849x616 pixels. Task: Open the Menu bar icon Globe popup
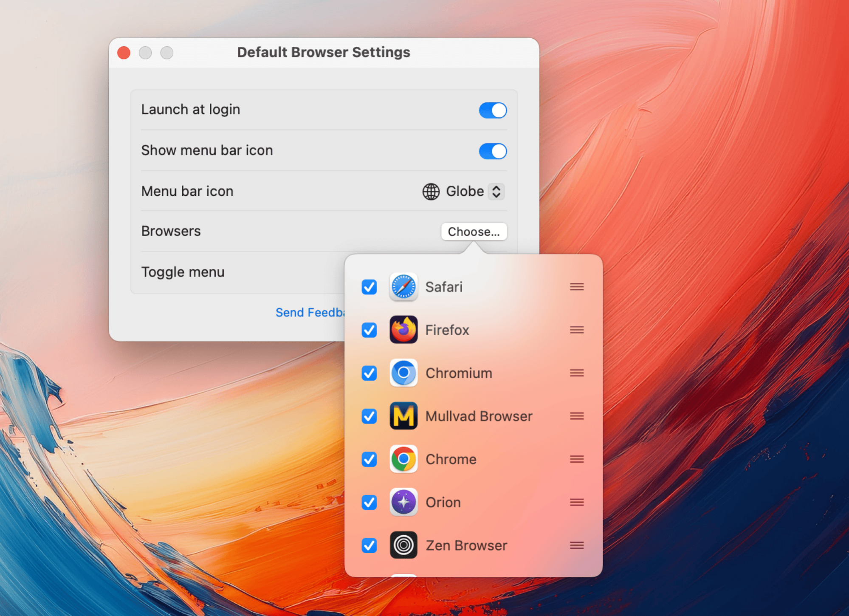(463, 192)
